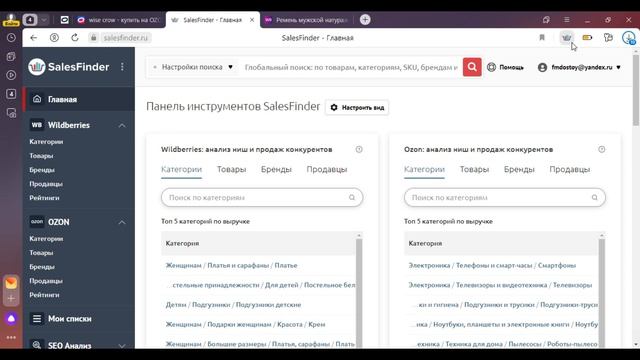Open Женщинам / Подарки женщинам / Красота / Крем
The width and height of the screenshot is (640, 360).
point(245,324)
